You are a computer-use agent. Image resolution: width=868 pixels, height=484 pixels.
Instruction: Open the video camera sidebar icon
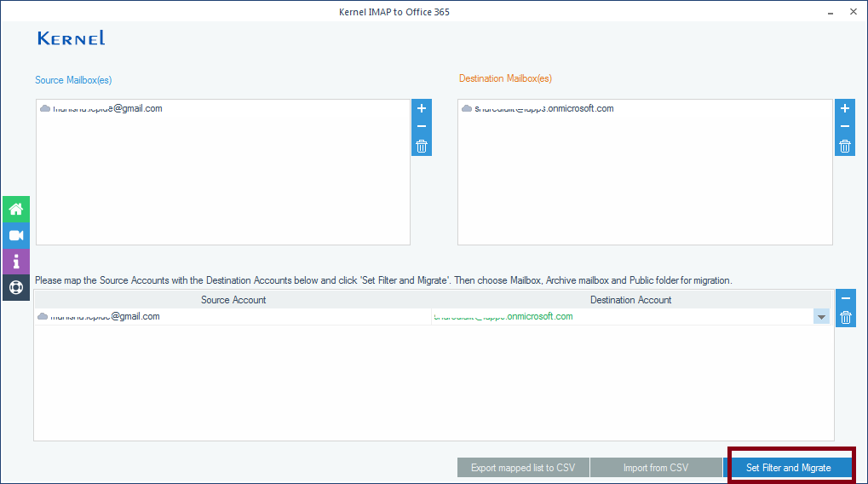pos(15,235)
